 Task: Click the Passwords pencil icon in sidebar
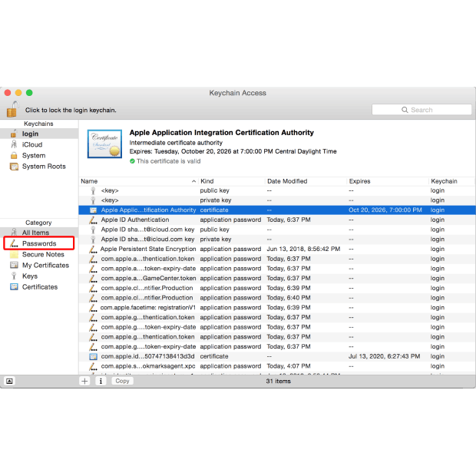pos(14,243)
